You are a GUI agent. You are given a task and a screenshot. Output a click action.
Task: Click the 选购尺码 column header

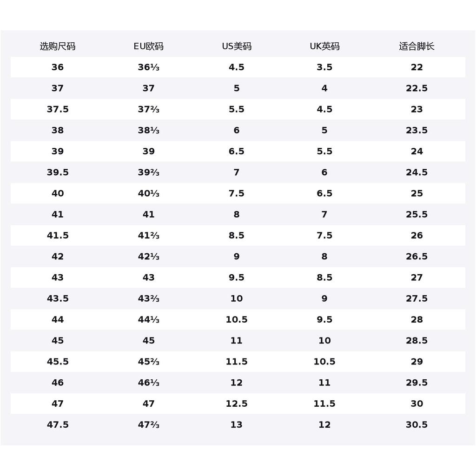(x=58, y=46)
